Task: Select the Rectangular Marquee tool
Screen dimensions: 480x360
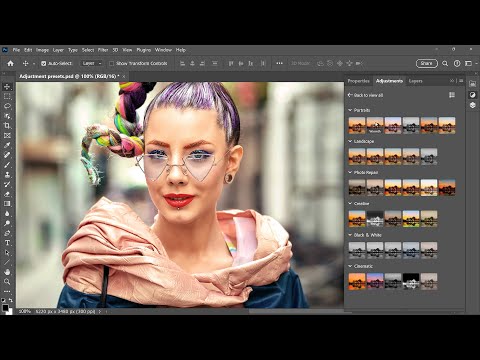Action: (x=7, y=97)
